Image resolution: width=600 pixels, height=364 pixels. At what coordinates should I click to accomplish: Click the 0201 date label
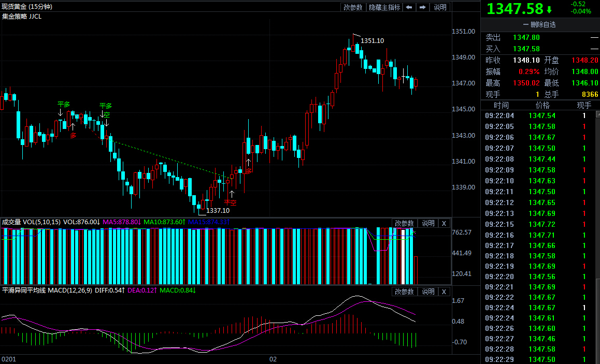[x=8, y=359]
